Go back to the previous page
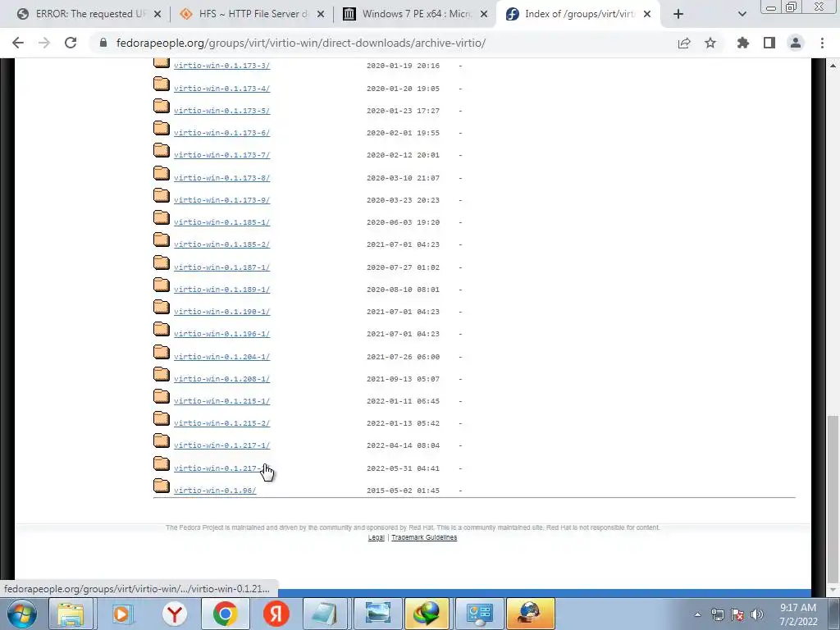This screenshot has height=630, width=840. 18,43
